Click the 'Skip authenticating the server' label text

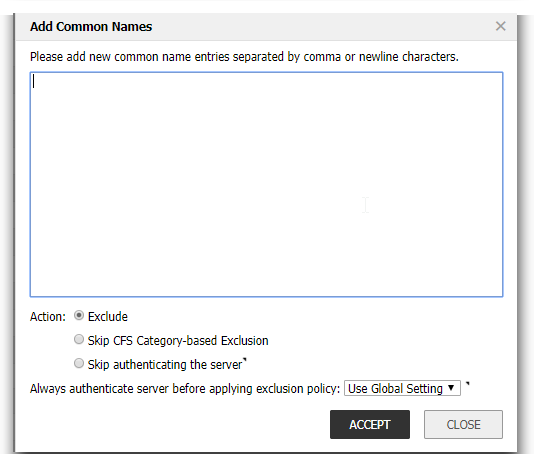tap(165, 364)
